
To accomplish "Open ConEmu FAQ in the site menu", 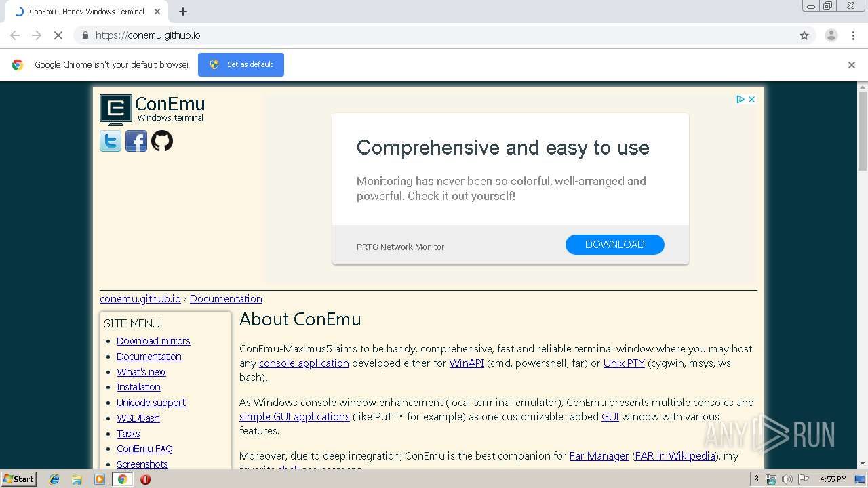I will (144, 449).
